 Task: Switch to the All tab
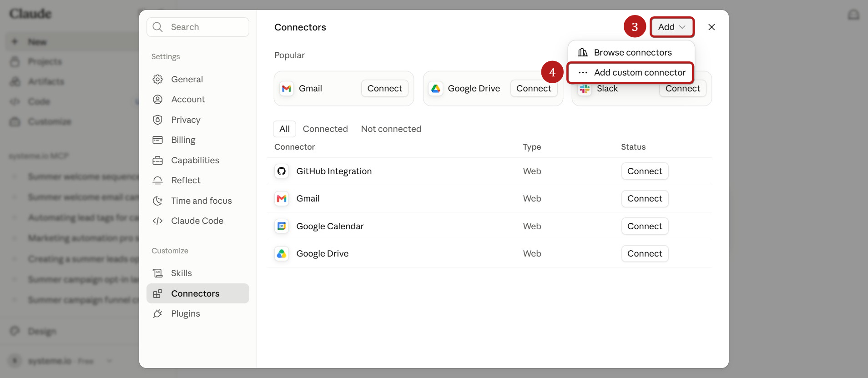pyautogui.click(x=284, y=129)
